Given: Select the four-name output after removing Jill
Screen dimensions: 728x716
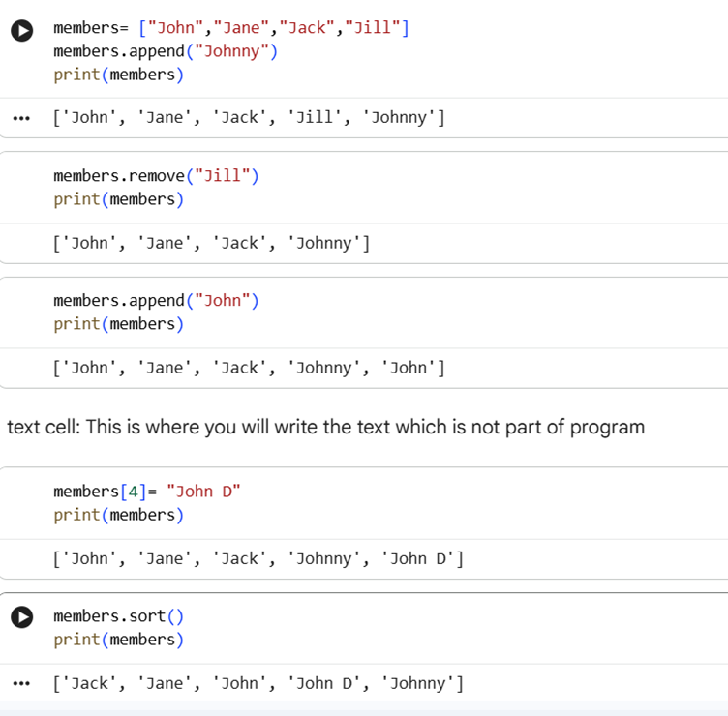Looking at the screenshot, I should pos(212,243).
